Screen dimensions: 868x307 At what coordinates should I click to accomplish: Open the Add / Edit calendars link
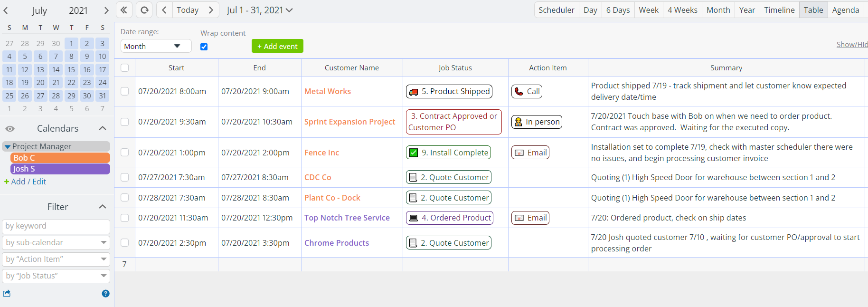tap(28, 182)
